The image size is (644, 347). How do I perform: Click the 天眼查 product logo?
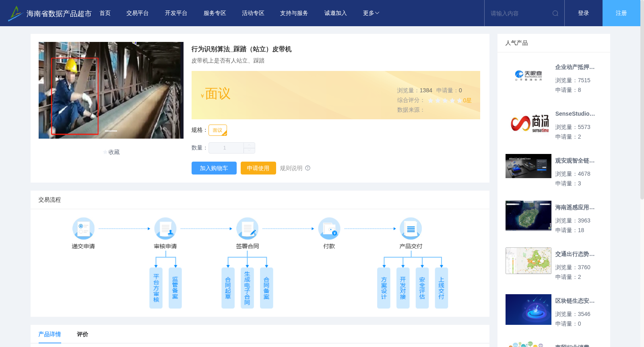tap(528, 75)
